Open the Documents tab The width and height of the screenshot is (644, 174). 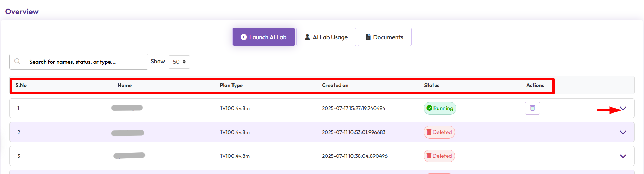[384, 37]
